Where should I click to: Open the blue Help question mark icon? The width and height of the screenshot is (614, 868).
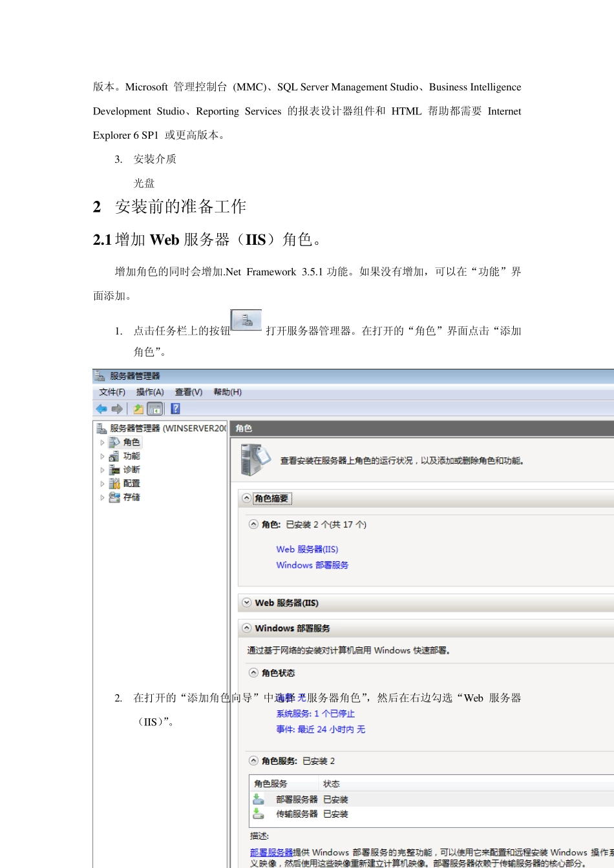(175, 409)
